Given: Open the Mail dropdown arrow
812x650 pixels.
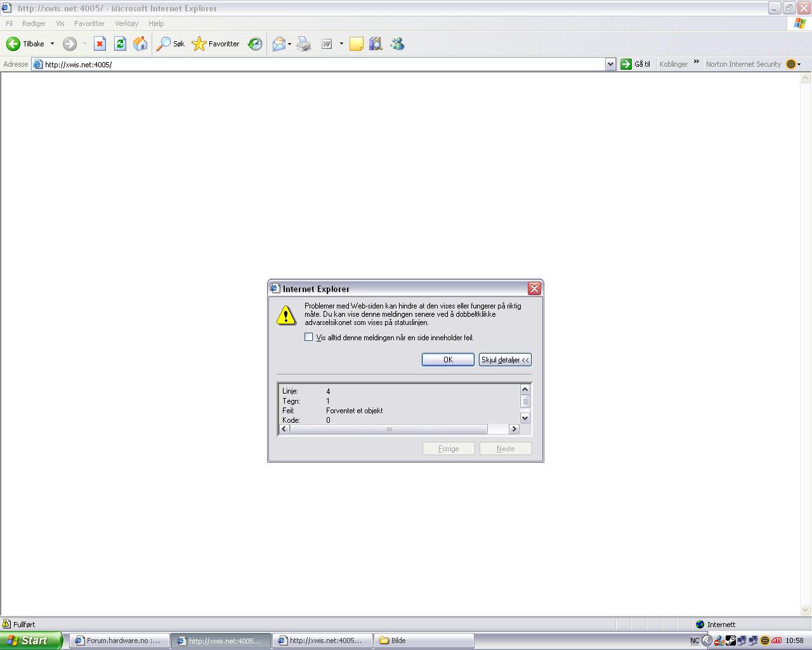Looking at the screenshot, I should tap(290, 44).
